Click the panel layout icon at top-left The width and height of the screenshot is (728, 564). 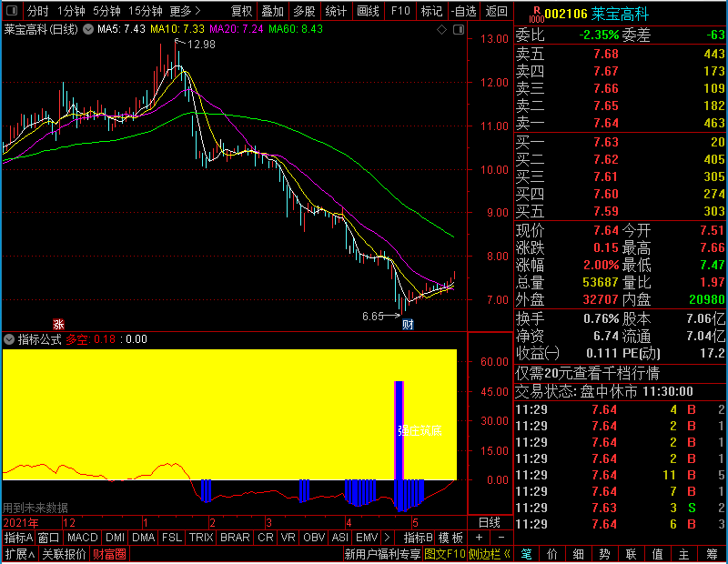pos(12,10)
